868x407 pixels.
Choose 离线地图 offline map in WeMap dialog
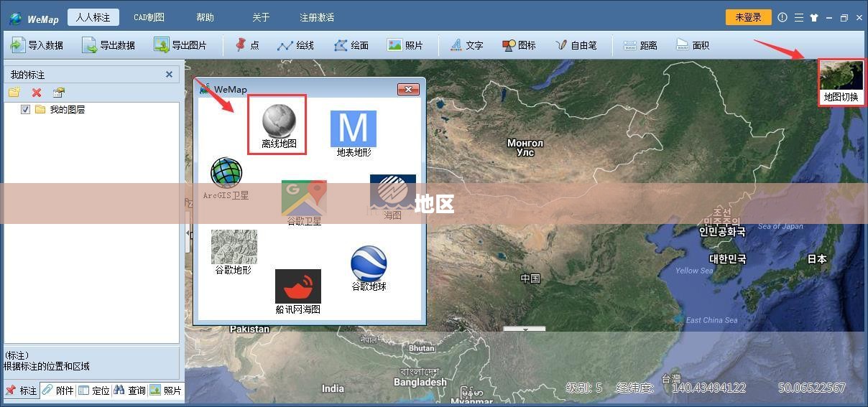[x=278, y=125]
